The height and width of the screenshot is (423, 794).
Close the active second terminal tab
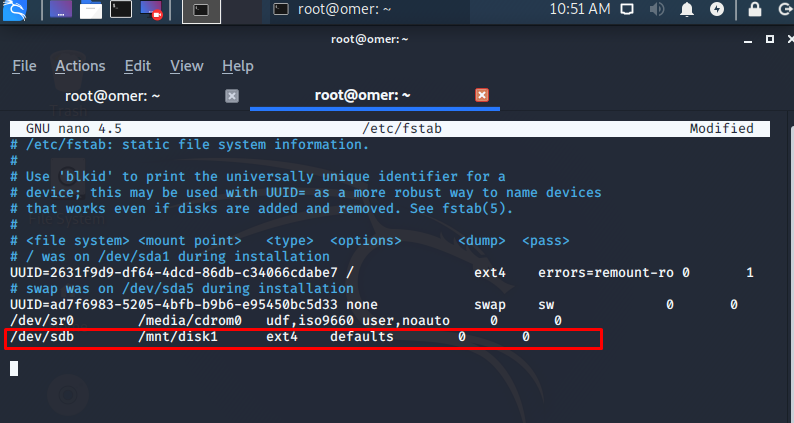482,95
